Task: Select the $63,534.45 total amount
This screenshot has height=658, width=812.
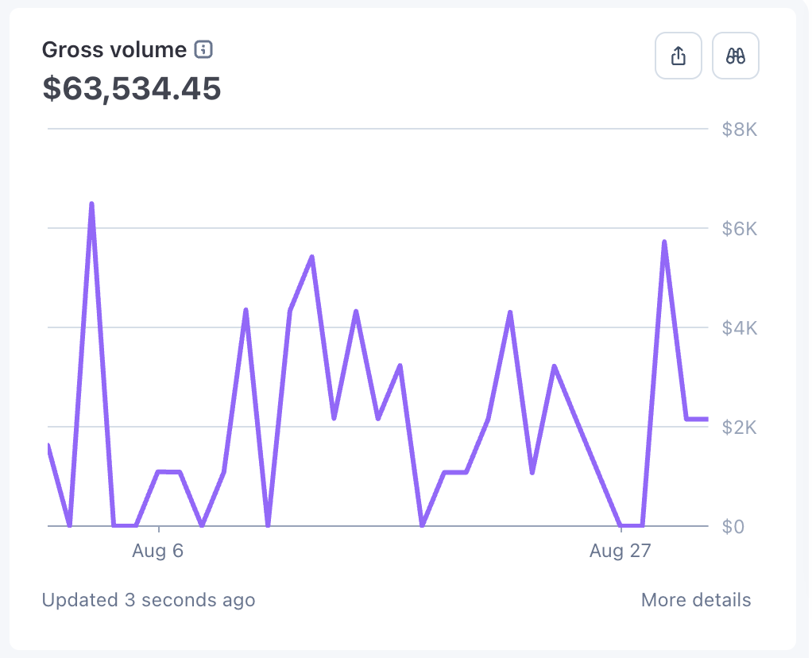Action: coord(131,88)
